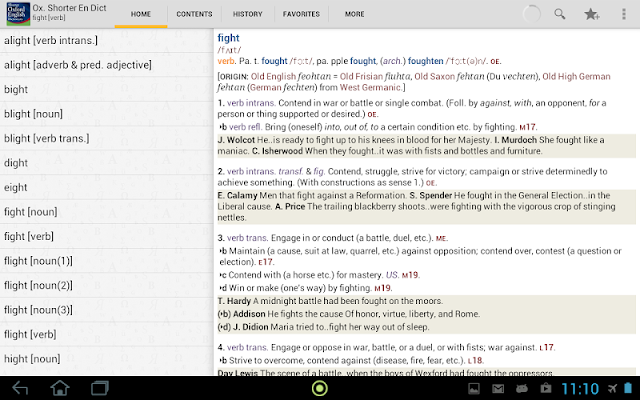Select the 'hight [noun]' entry
Viewport: 640px width, 400px height.
click(x=107, y=359)
